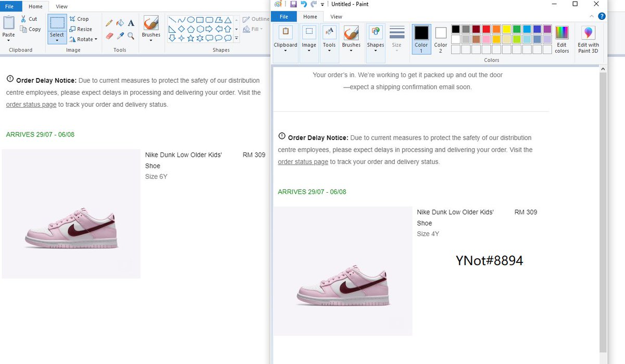Click the Paste clipboard icon in left window

(8, 22)
